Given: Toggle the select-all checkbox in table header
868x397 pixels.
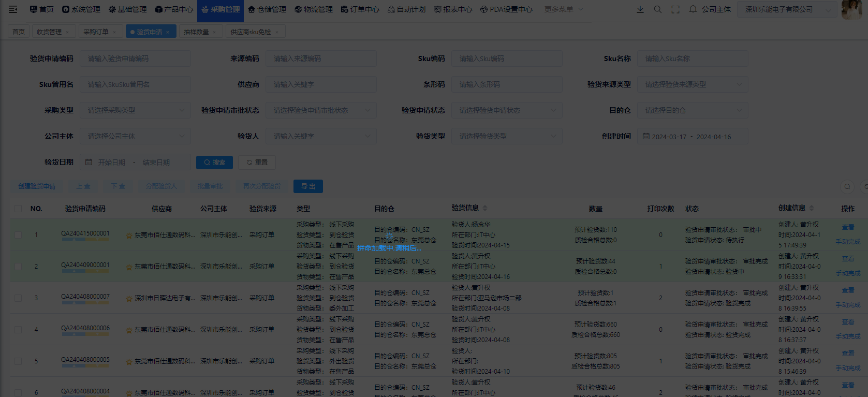Looking at the screenshot, I should click(x=18, y=209).
